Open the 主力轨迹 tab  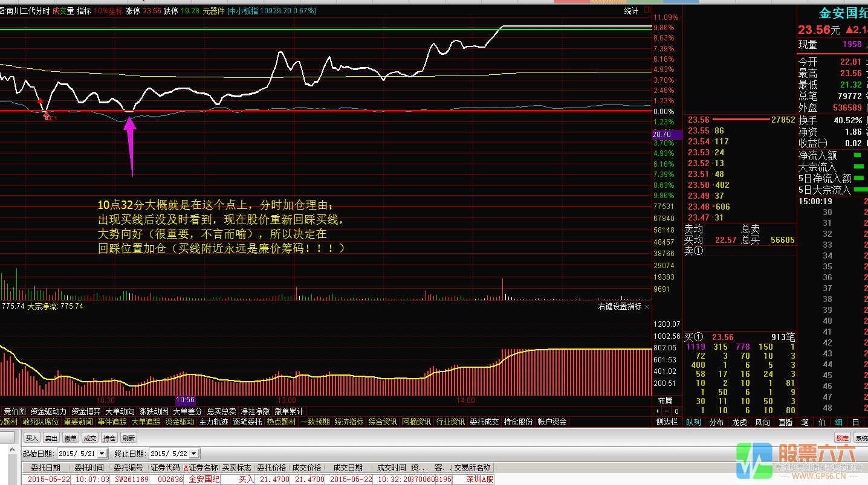tap(214, 422)
